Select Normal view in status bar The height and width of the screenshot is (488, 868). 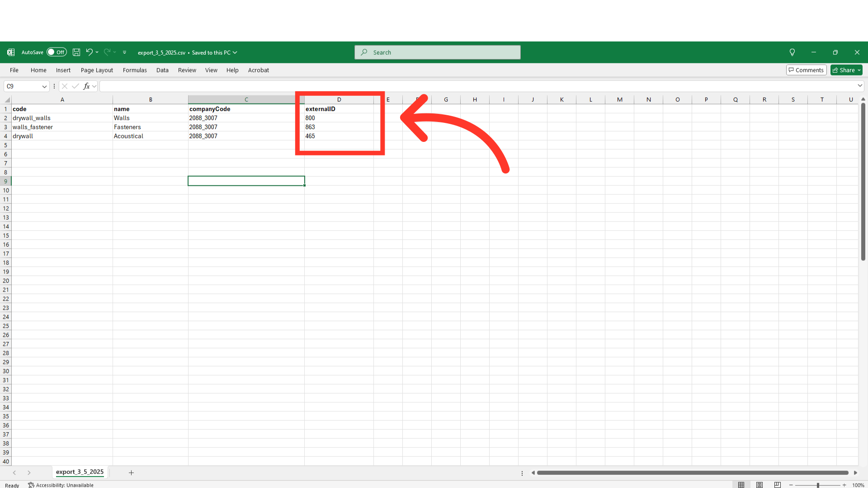click(x=741, y=485)
